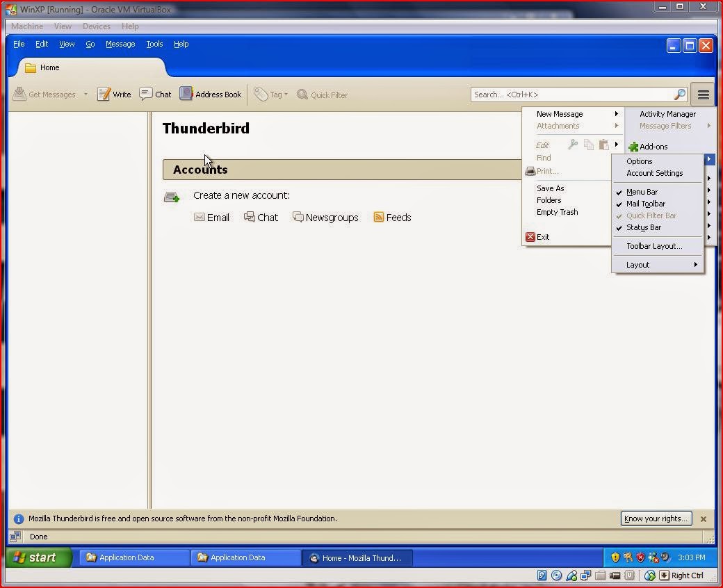Choose Activity Manager in the app menu
This screenshot has width=723, height=588.
pos(667,114)
